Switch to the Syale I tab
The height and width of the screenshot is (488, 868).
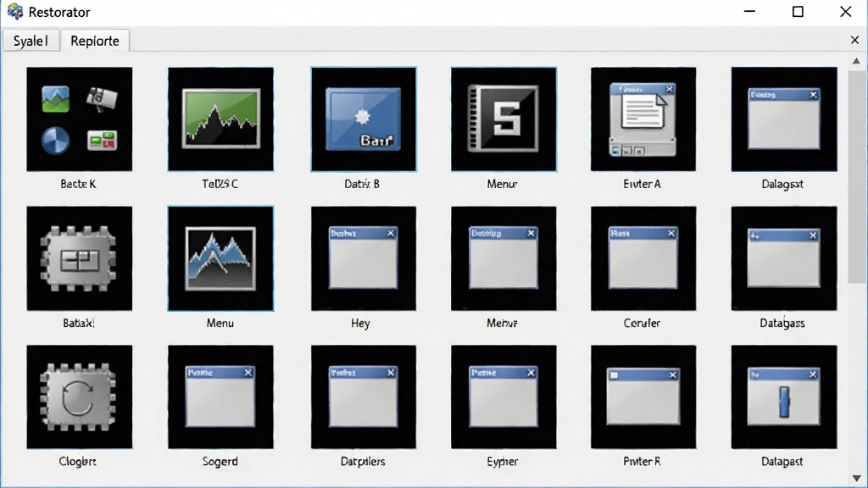(x=31, y=41)
